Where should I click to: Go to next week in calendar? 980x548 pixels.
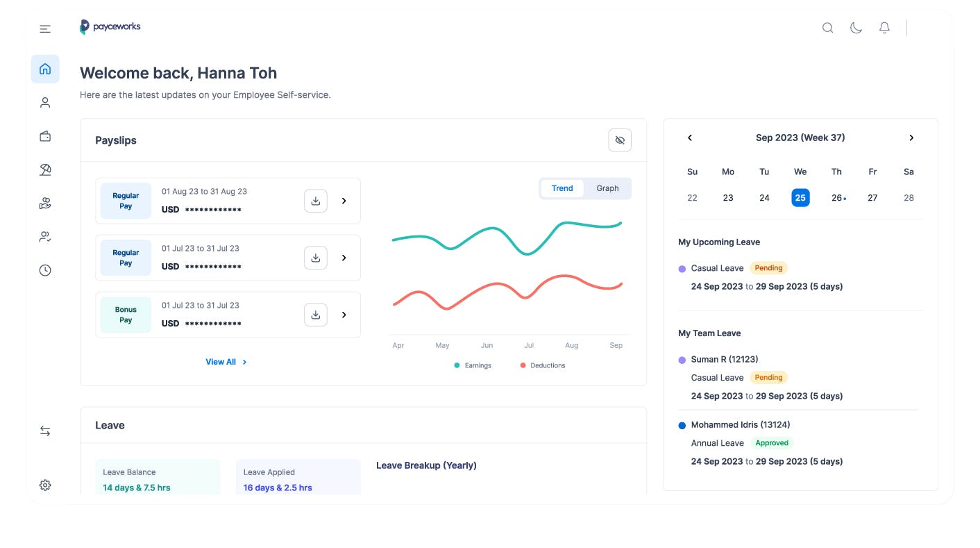tap(911, 138)
